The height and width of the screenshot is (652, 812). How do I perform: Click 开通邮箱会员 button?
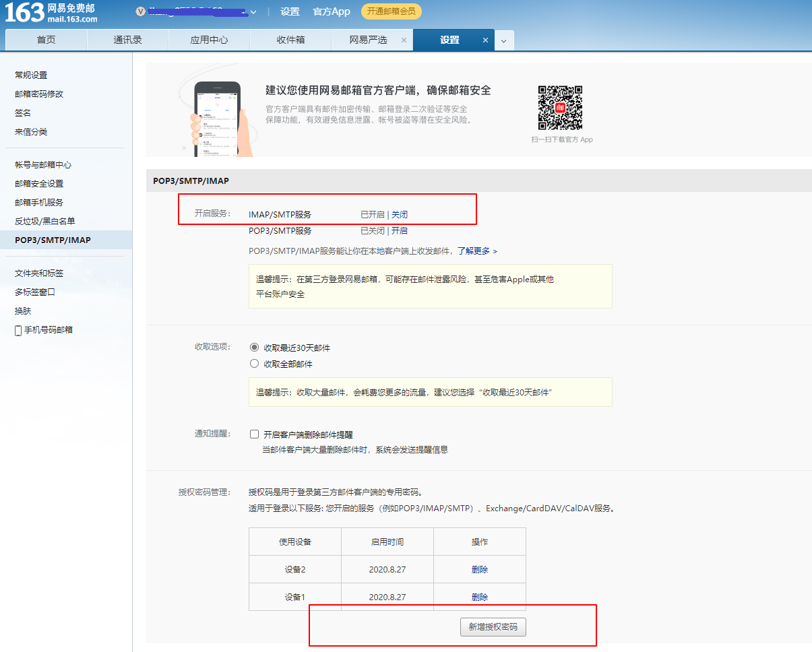(392, 11)
